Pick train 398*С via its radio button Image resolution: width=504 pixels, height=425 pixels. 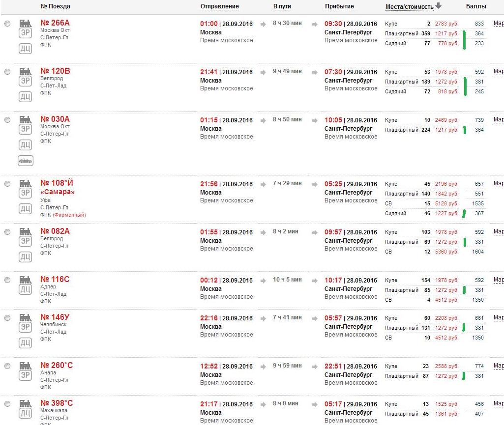tap(7, 404)
